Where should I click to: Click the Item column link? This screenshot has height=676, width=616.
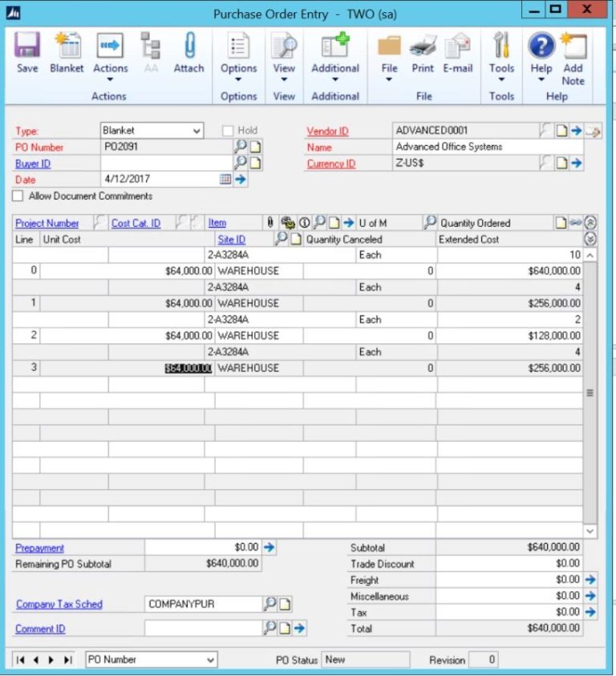(x=217, y=223)
